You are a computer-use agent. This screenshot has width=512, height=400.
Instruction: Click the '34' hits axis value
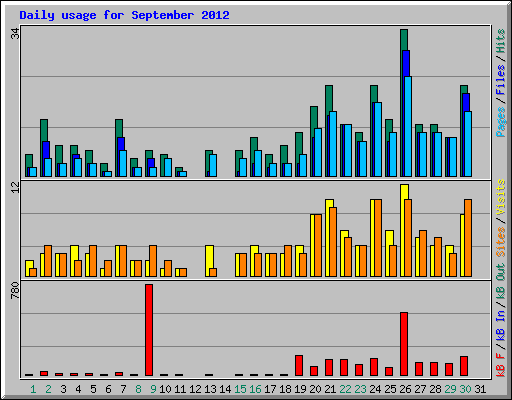click(15, 33)
